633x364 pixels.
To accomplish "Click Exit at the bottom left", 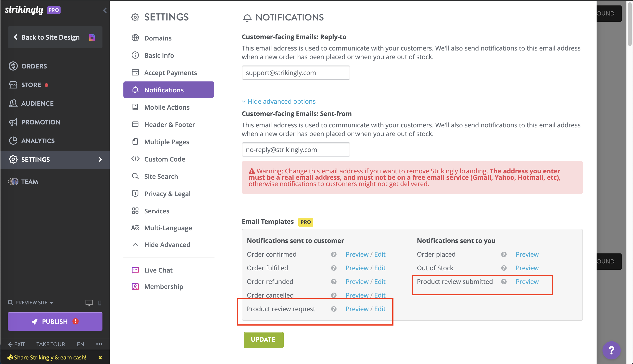I will (17, 344).
